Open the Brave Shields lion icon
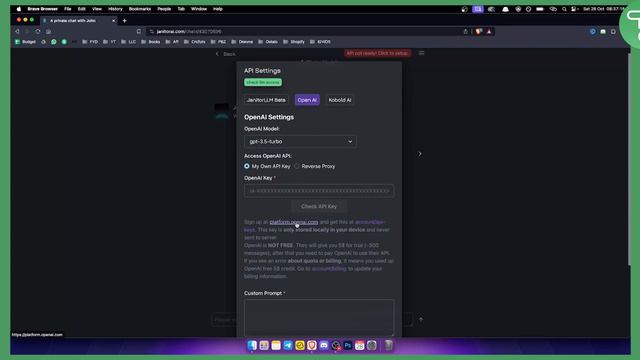Viewport: 640px width, 360px height. (479, 31)
